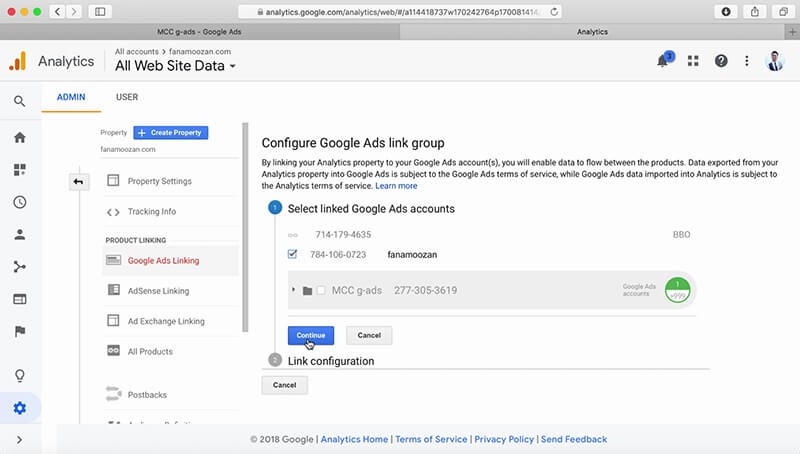The image size is (800, 454).
Task: Click the property column scrollbar
Action: (245, 227)
